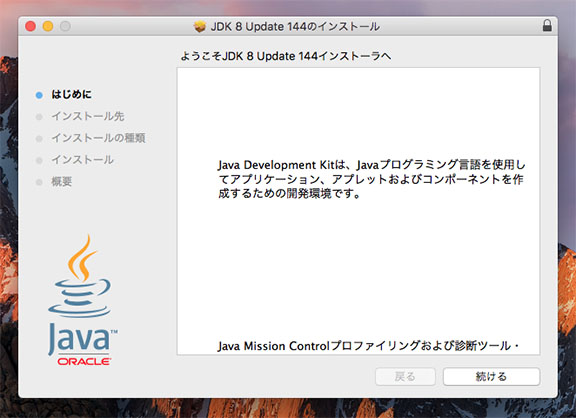Screen dimensions: 576x418
Task: Click the lock icon in title bar
Action: [547, 26]
